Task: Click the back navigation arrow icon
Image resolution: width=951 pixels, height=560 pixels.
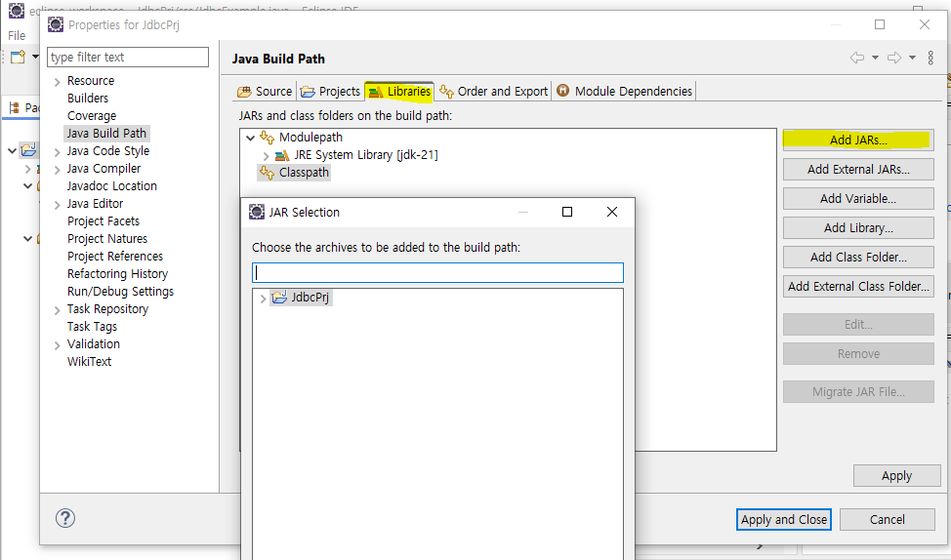Action: [856, 58]
